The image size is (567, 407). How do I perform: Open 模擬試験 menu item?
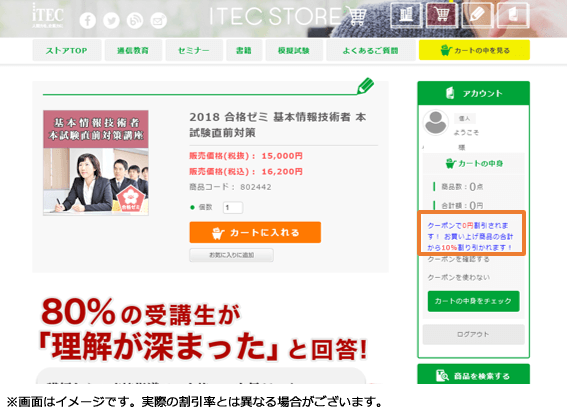[294, 50]
